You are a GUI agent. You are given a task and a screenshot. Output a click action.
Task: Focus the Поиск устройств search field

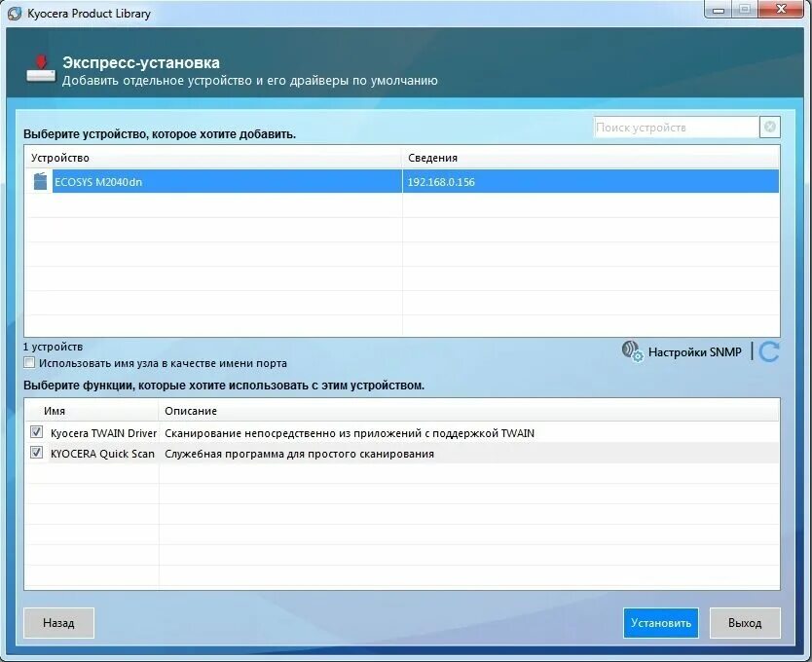pos(677,127)
